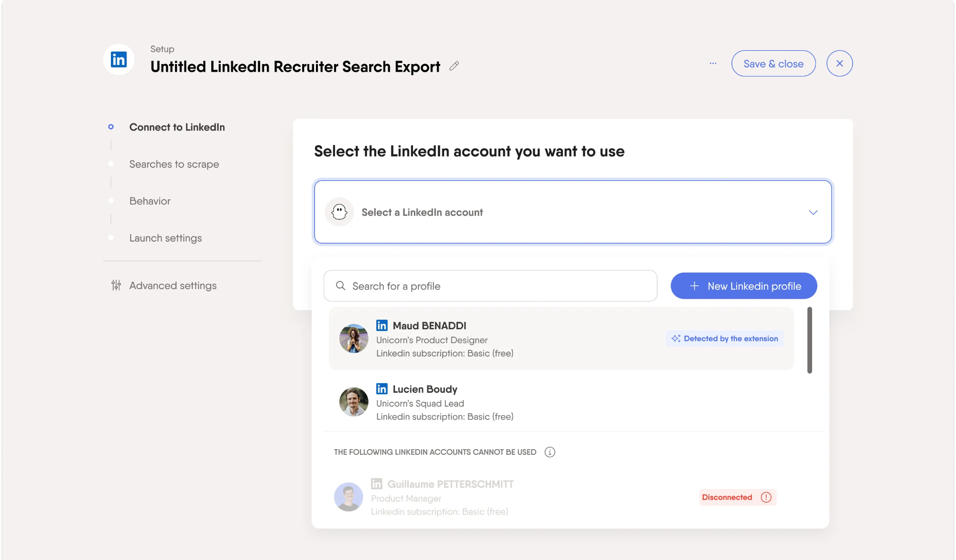This screenshot has width=956, height=560.
Task: Edit the title with the pencil icon
Action: pyautogui.click(x=454, y=66)
